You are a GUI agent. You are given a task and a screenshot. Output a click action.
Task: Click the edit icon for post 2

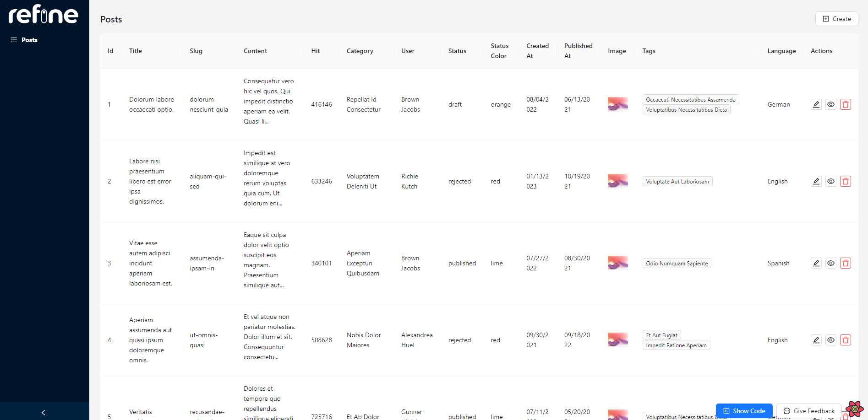tap(816, 181)
